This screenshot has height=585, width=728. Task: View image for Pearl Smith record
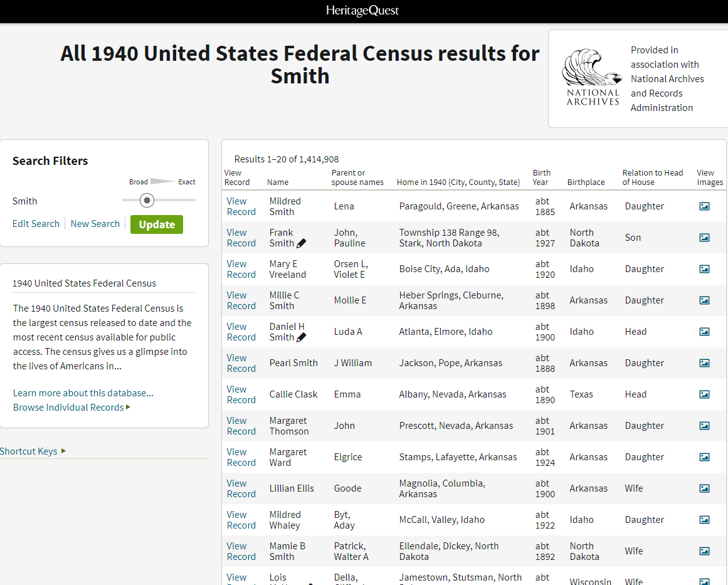[704, 363]
